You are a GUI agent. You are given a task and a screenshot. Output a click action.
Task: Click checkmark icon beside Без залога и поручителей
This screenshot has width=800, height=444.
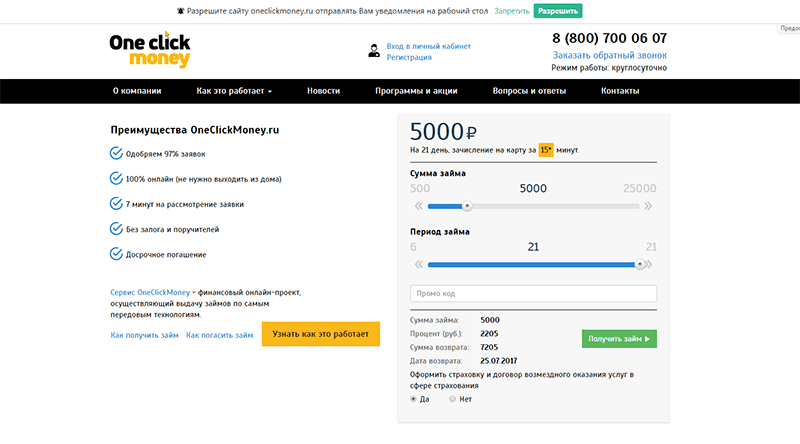coord(116,228)
